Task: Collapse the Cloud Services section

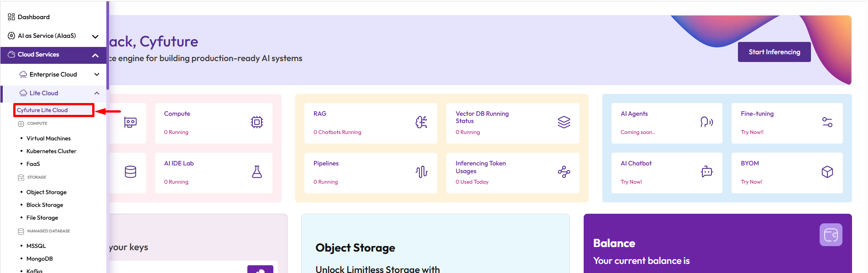Action: pos(95,55)
